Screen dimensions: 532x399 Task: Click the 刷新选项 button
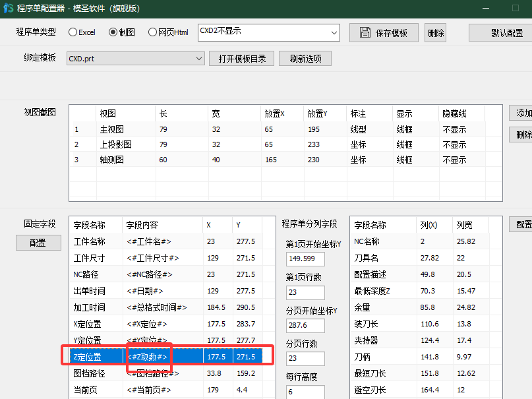pyautogui.click(x=305, y=58)
